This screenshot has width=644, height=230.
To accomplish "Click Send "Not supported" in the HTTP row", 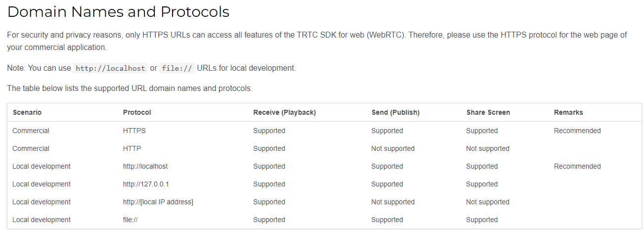I will 393,149.
